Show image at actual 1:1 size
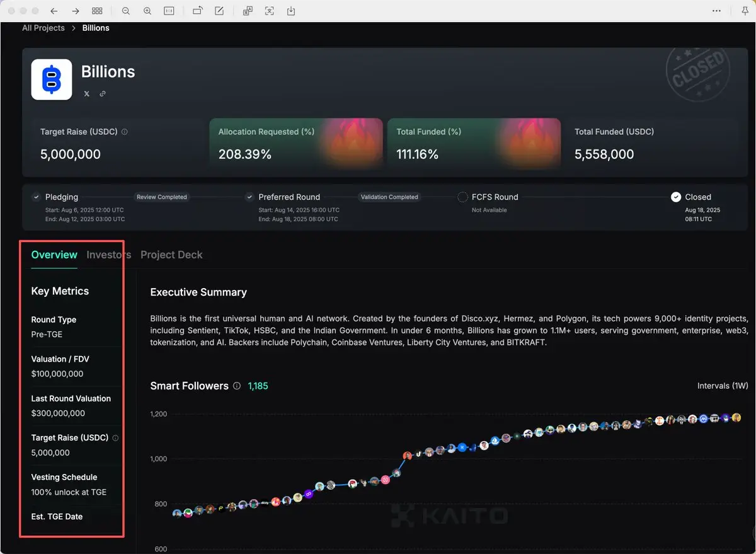756x554 pixels. [x=169, y=11]
